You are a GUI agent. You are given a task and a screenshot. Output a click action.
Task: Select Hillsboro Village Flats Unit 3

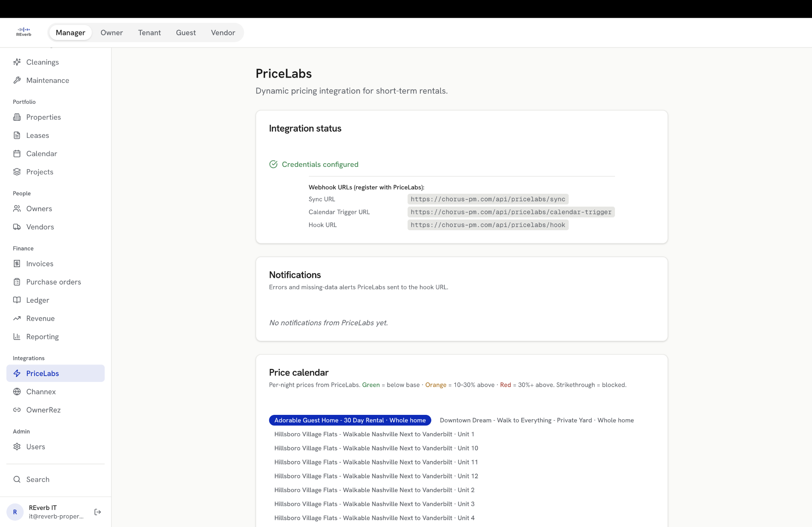pos(374,504)
